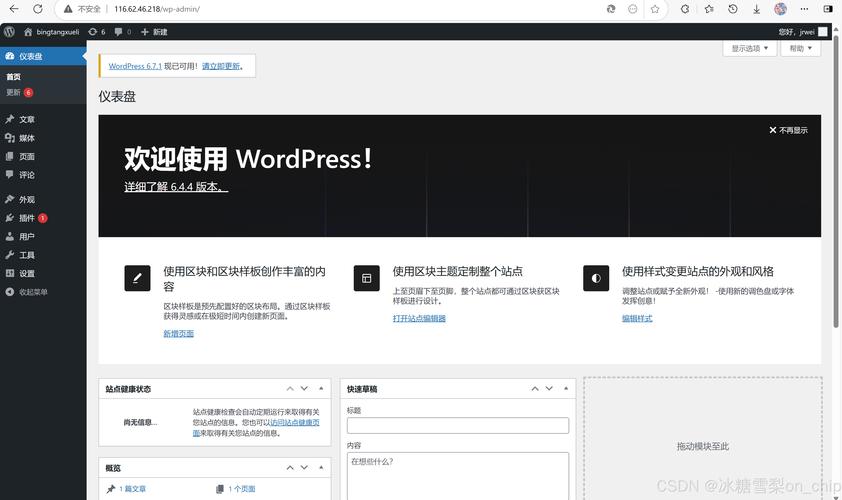Image resolution: width=842 pixels, height=500 pixels.
Task: Open the 1 篇文章 link in overview
Action: (132, 489)
